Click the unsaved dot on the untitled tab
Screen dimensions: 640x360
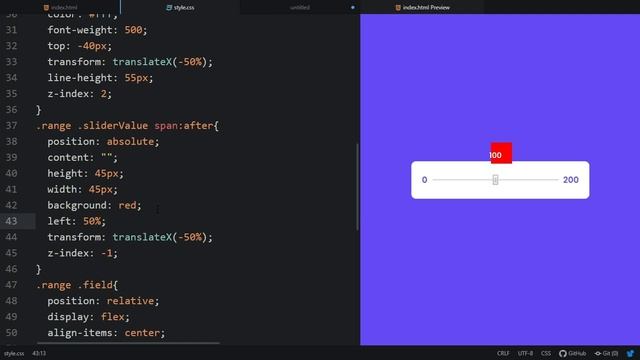pyautogui.click(x=353, y=7)
